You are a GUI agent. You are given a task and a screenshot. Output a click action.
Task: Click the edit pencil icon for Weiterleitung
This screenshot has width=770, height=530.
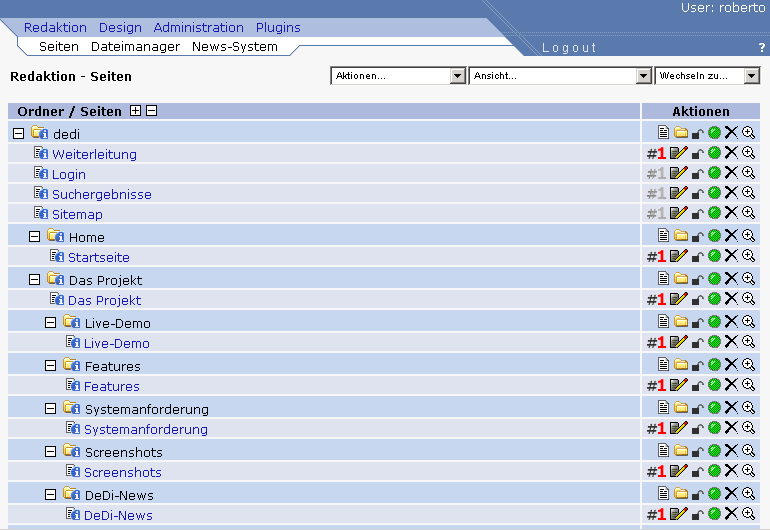(679, 153)
